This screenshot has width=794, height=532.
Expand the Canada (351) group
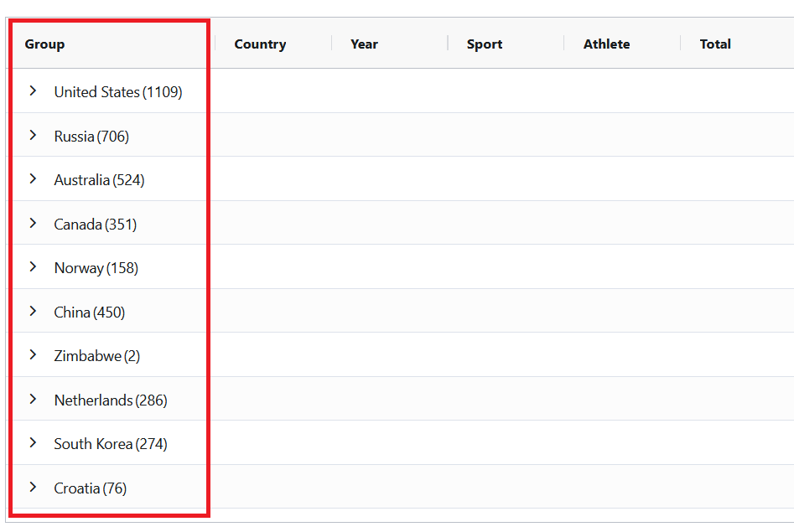pyautogui.click(x=33, y=223)
